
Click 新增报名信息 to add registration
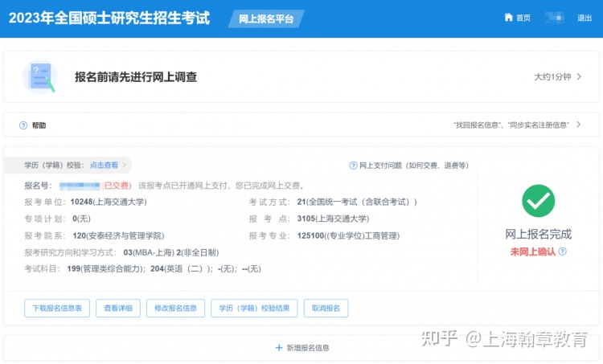(x=308, y=348)
